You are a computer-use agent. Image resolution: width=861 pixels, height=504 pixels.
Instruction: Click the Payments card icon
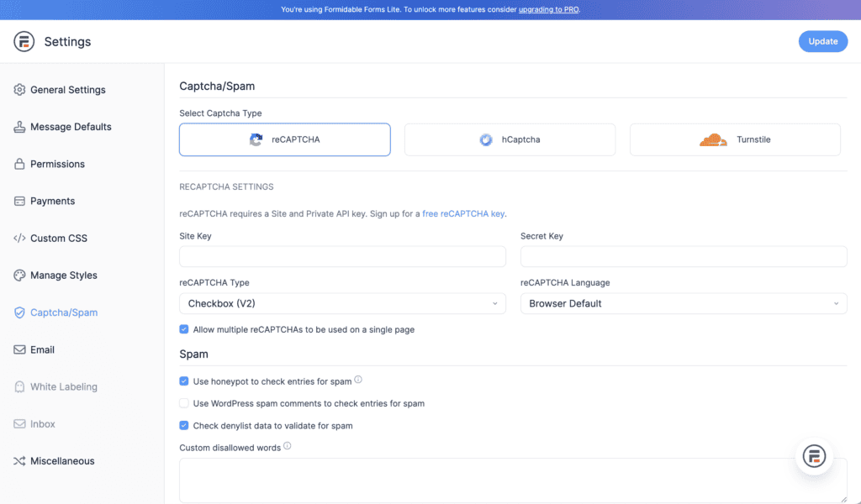click(x=20, y=201)
